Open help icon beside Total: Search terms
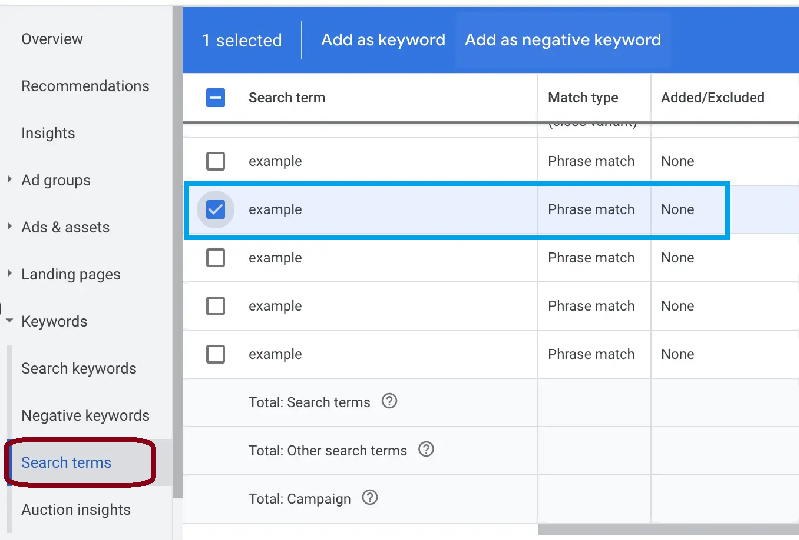Screen dimensions: 799x540 pos(389,401)
